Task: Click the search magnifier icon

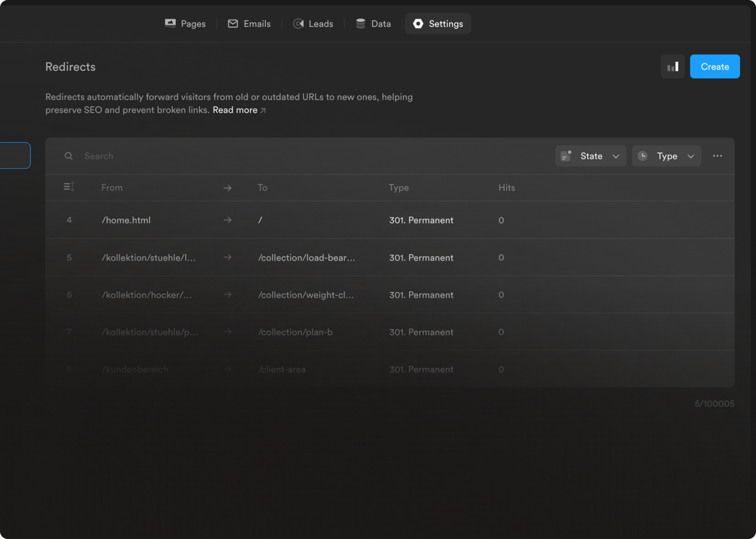Action: (x=69, y=156)
